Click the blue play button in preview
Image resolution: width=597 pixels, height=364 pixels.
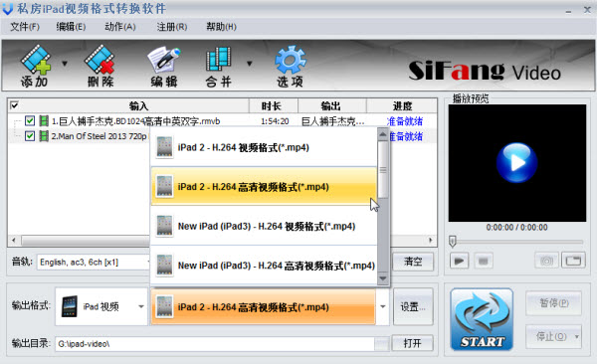[x=517, y=162]
